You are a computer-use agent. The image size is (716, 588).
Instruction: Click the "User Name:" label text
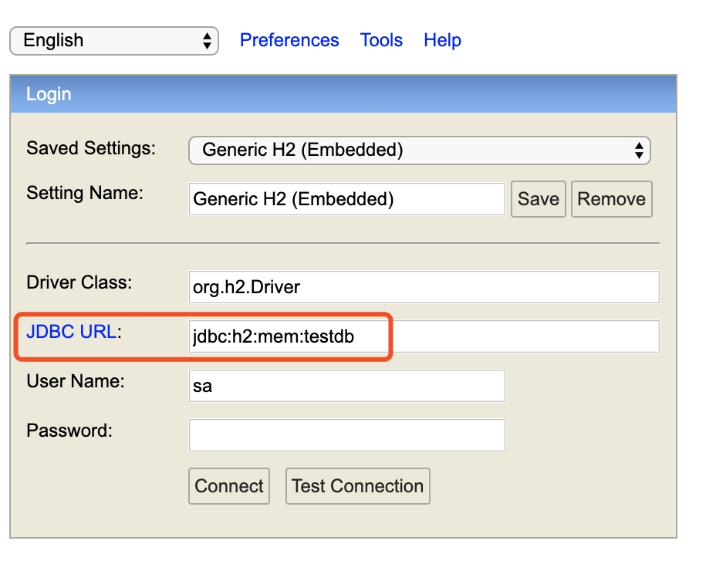pyautogui.click(x=76, y=381)
